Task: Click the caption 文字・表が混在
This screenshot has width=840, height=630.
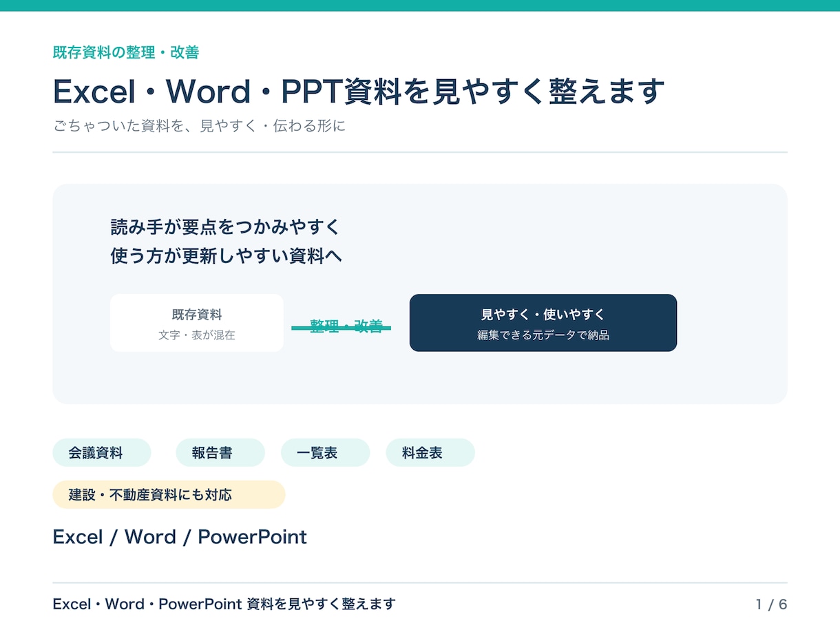Action: tap(197, 335)
